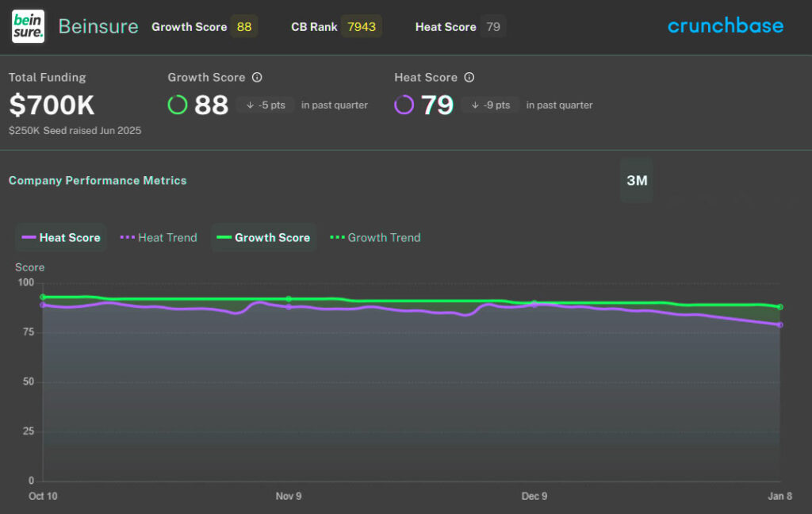Image resolution: width=812 pixels, height=514 pixels.
Task: Toggle the Growth Score legend item
Action: click(x=263, y=237)
